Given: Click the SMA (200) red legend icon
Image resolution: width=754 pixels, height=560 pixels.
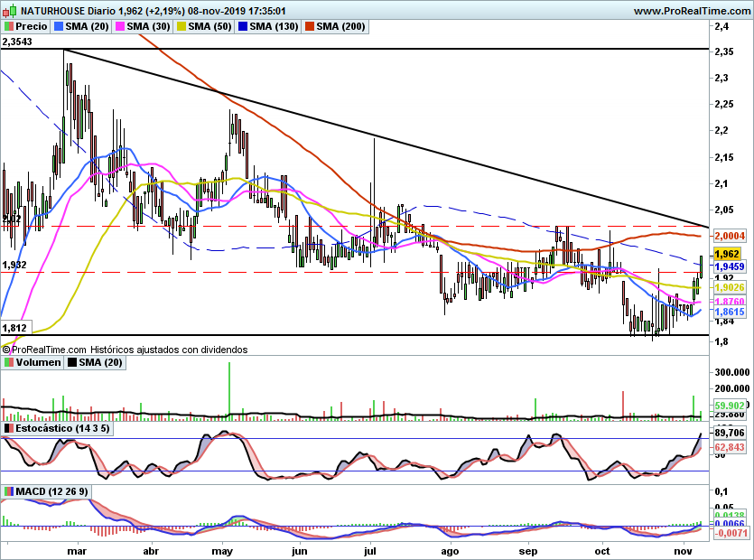Looking at the screenshot, I should coord(309,26).
